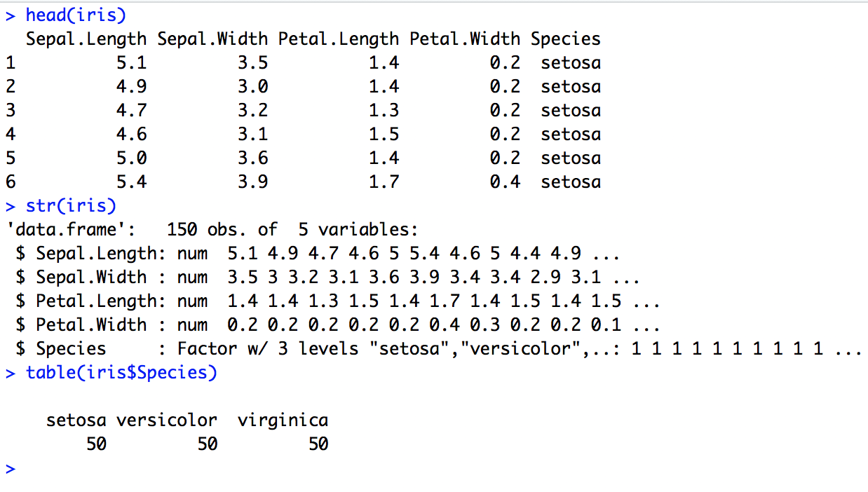
Task: Click the count 50 under setosa
Action: tap(97, 444)
